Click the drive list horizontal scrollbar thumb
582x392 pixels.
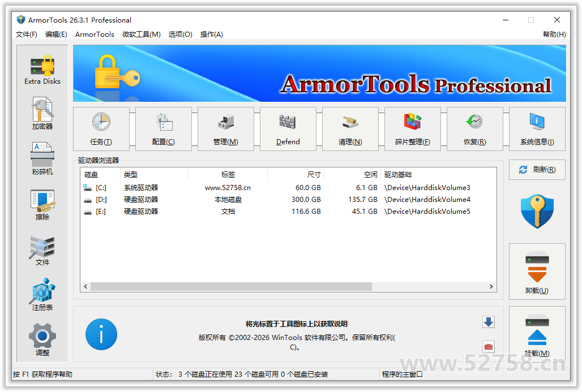pyautogui.click(x=231, y=286)
